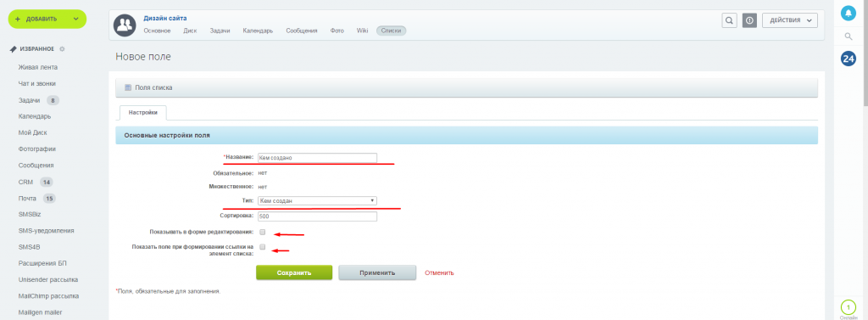Open the notifications bell icon

pos(848,14)
